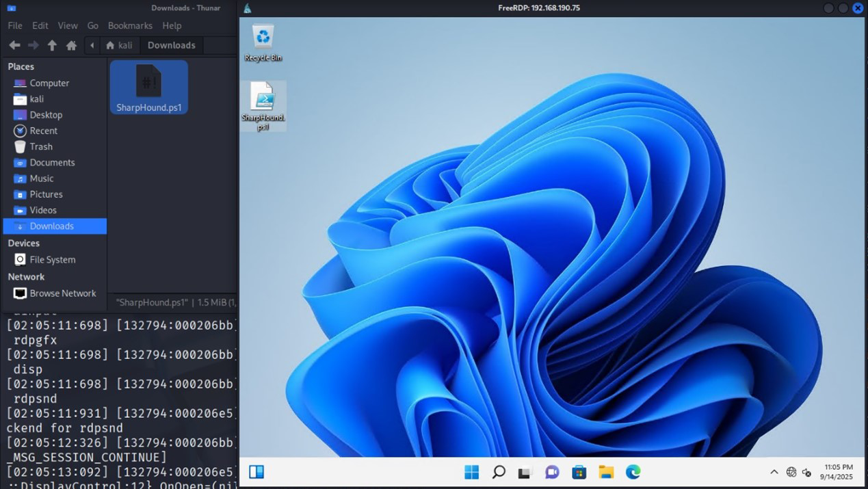
Task: Open Windows taskbar search
Action: click(x=499, y=472)
